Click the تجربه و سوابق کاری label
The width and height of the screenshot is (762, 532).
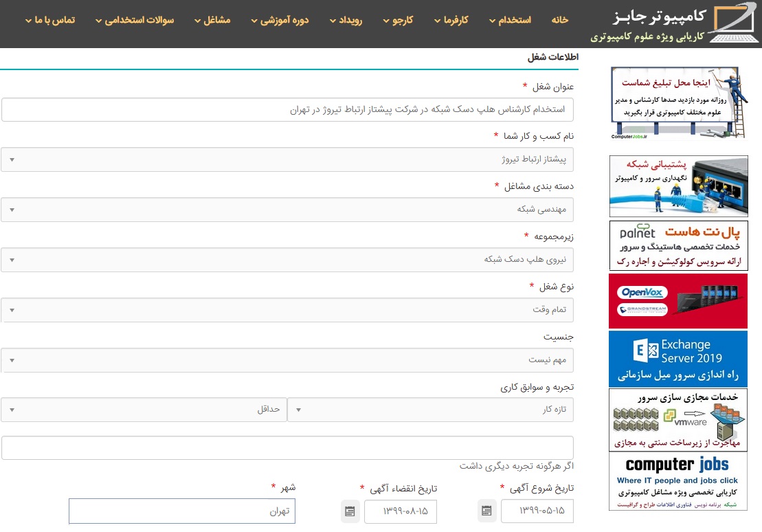[x=537, y=387]
